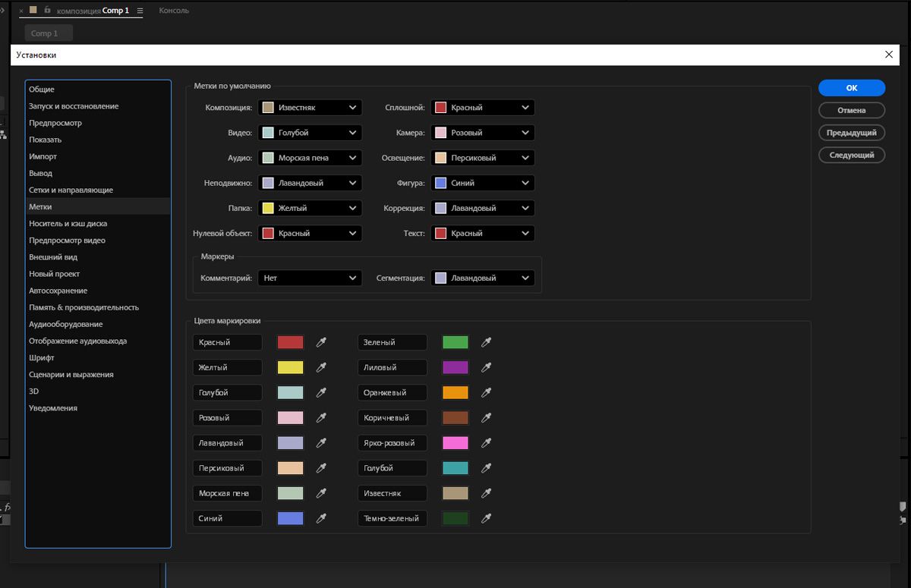This screenshot has height=588, width=911.
Task: Close the Comp 1 composition tab
Action: click(21, 11)
